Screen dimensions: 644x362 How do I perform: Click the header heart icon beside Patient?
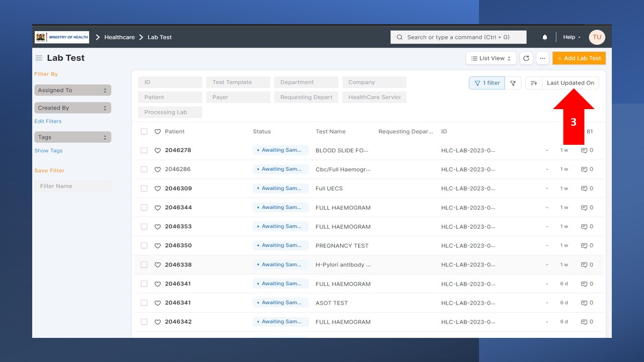157,132
